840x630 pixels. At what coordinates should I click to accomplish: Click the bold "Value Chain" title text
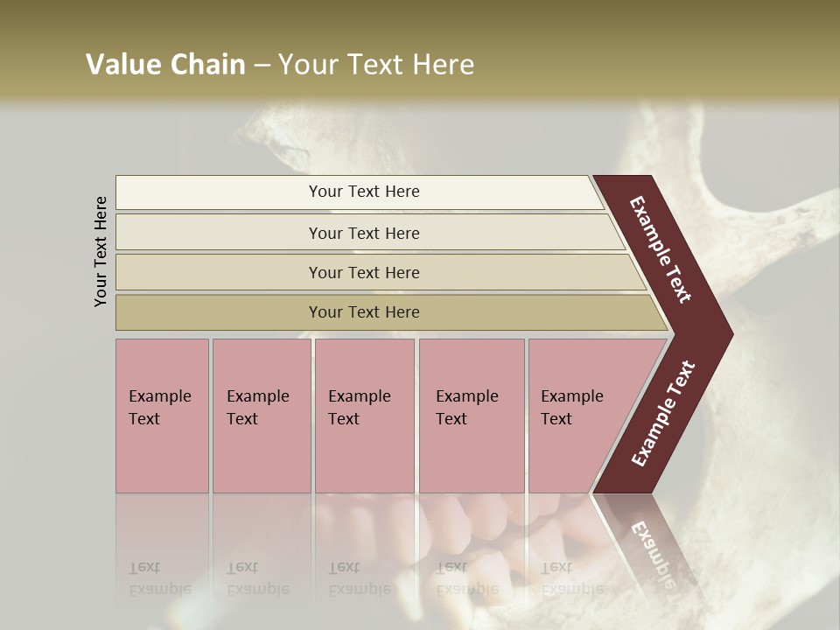click(x=165, y=65)
